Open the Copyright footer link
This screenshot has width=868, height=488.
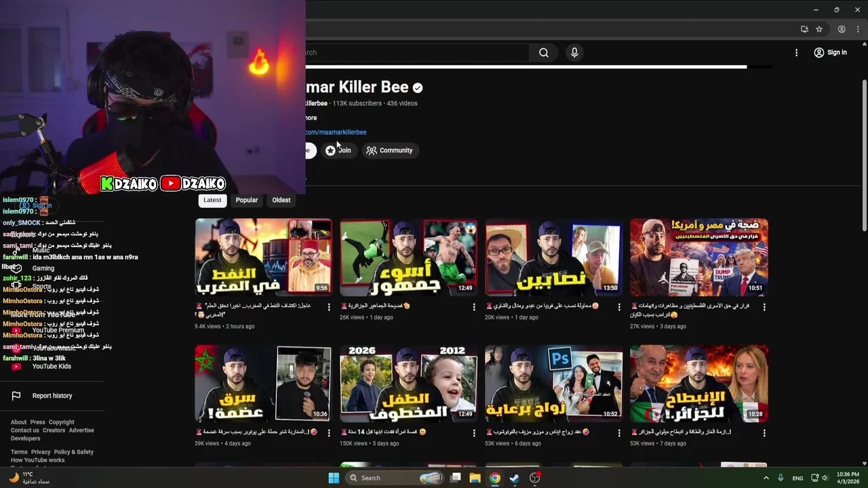[61, 422]
